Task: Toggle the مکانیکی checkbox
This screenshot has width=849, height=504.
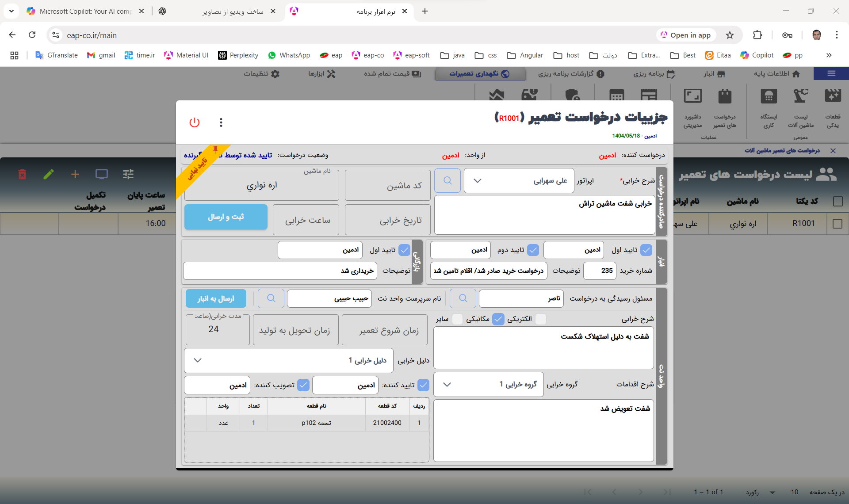Action: (x=498, y=319)
